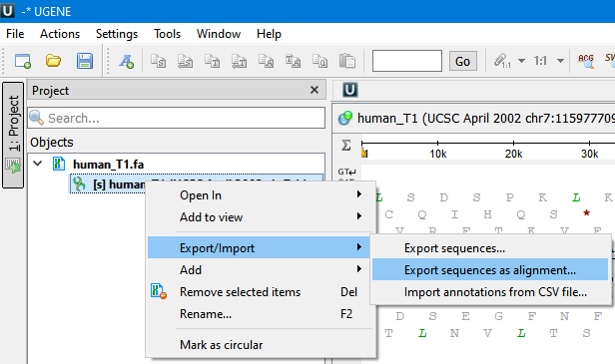Image resolution: width=615 pixels, height=364 pixels.
Task: Close the Project panel with the X
Action: pos(314,90)
